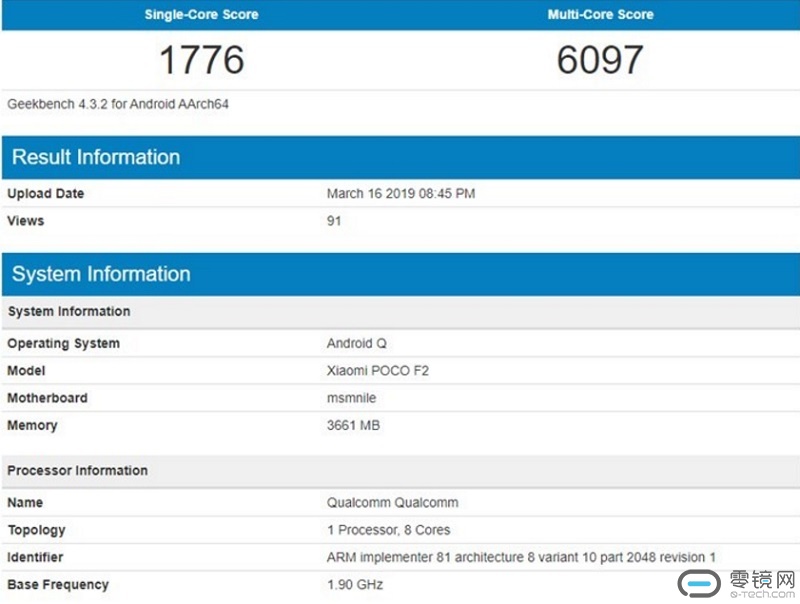Select the Views count 91
The height and width of the screenshot is (604, 800).
pos(334,221)
